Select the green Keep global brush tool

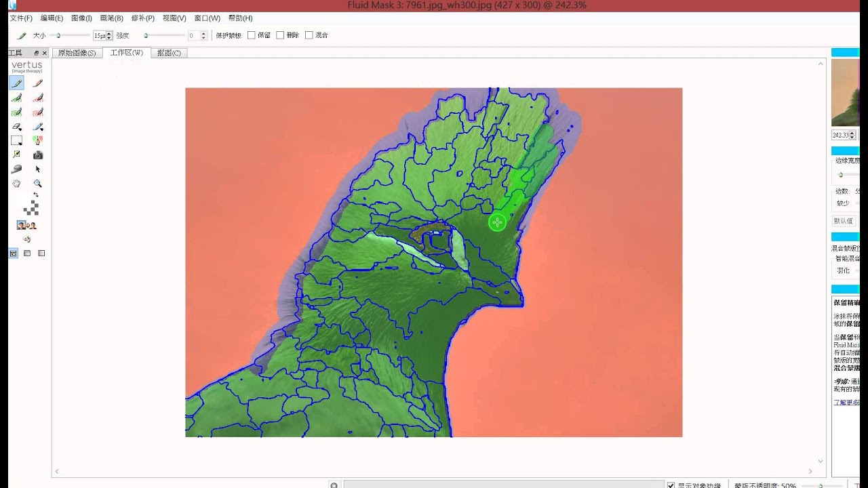point(16,112)
